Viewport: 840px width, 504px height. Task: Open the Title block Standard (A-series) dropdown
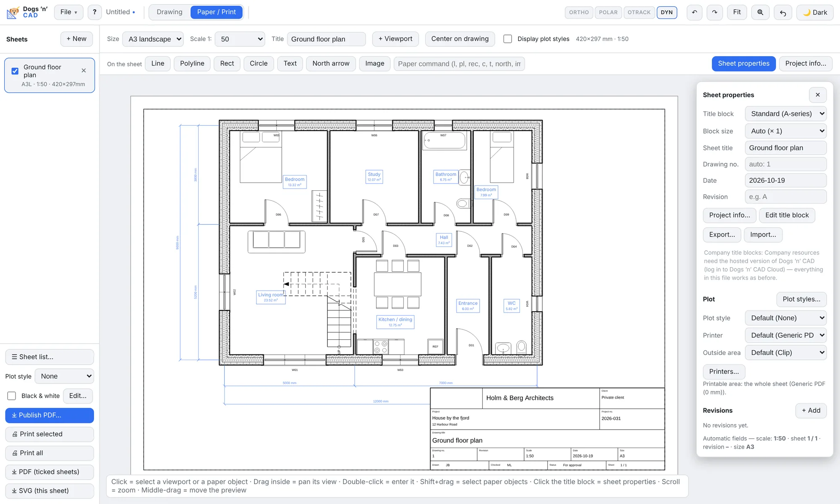(786, 114)
